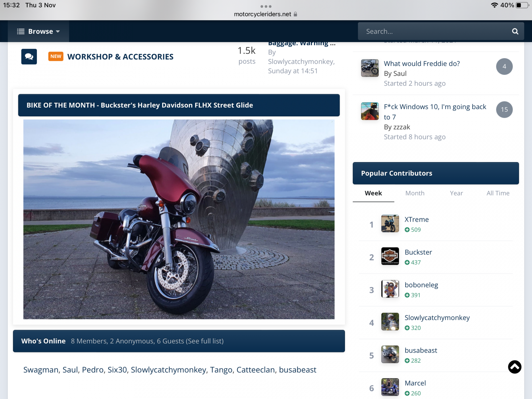Click zzzak's avatar next to Windows 10 topic
Image resolution: width=532 pixels, height=399 pixels.
(370, 111)
